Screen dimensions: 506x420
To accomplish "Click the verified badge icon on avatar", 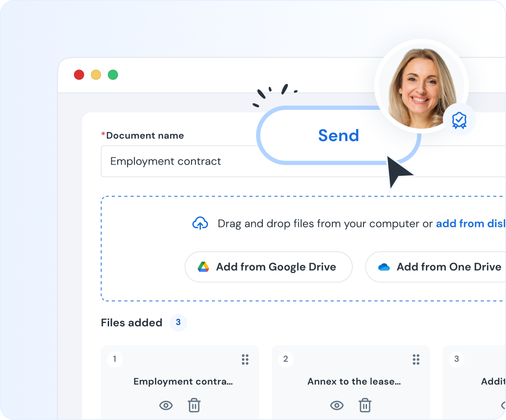I will pos(459,120).
